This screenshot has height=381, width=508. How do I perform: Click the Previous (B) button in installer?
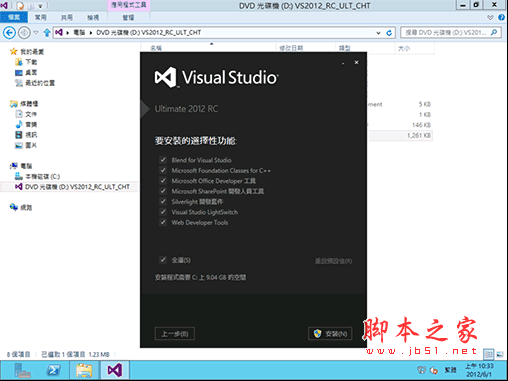click(x=175, y=334)
